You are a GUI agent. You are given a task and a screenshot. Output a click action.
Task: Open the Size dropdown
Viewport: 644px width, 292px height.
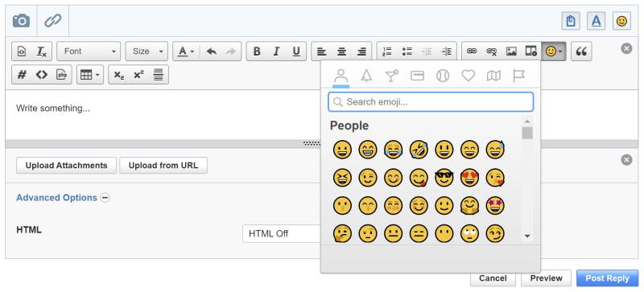click(147, 51)
